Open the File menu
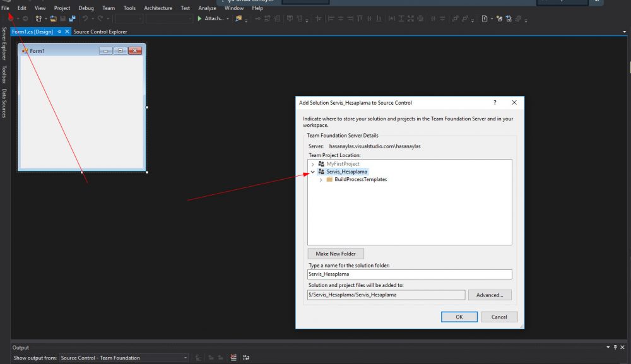 pyautogui.click(x=5, y=8)
